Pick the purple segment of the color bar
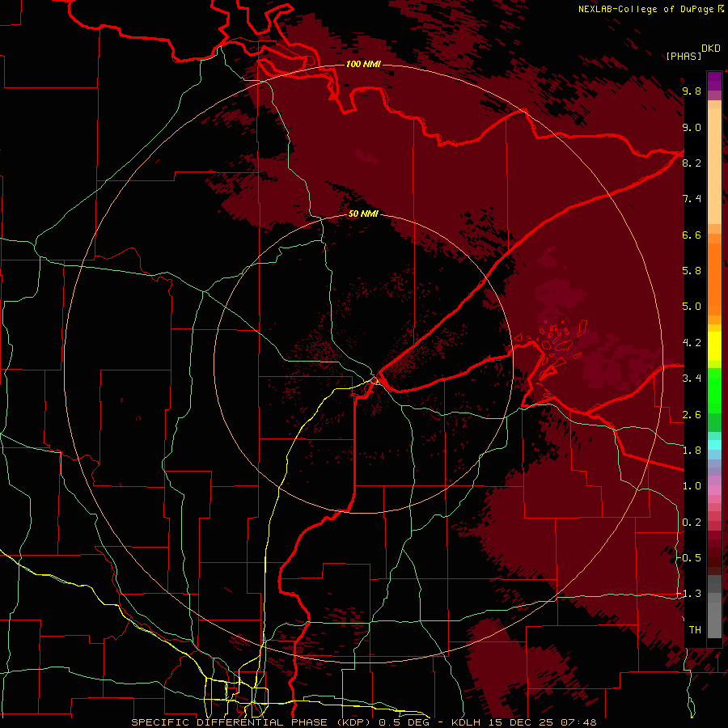 (714, 81)
